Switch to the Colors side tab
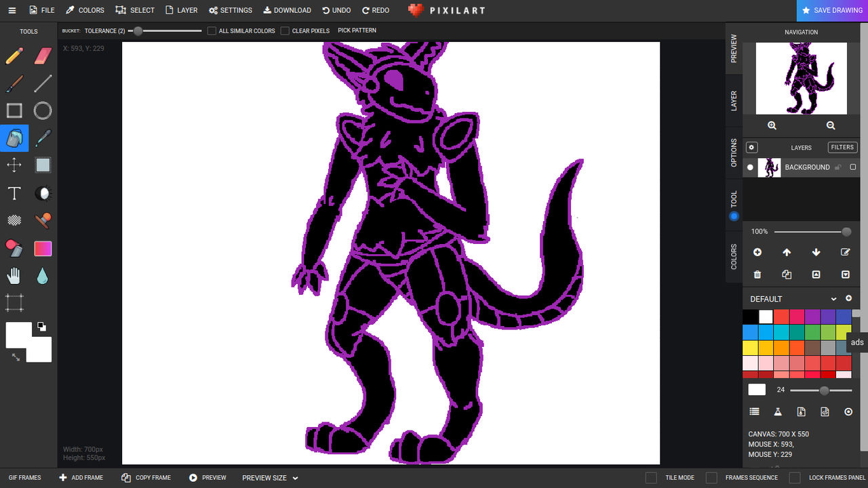The height and width of the screenshot is (488, 868). 734,257
